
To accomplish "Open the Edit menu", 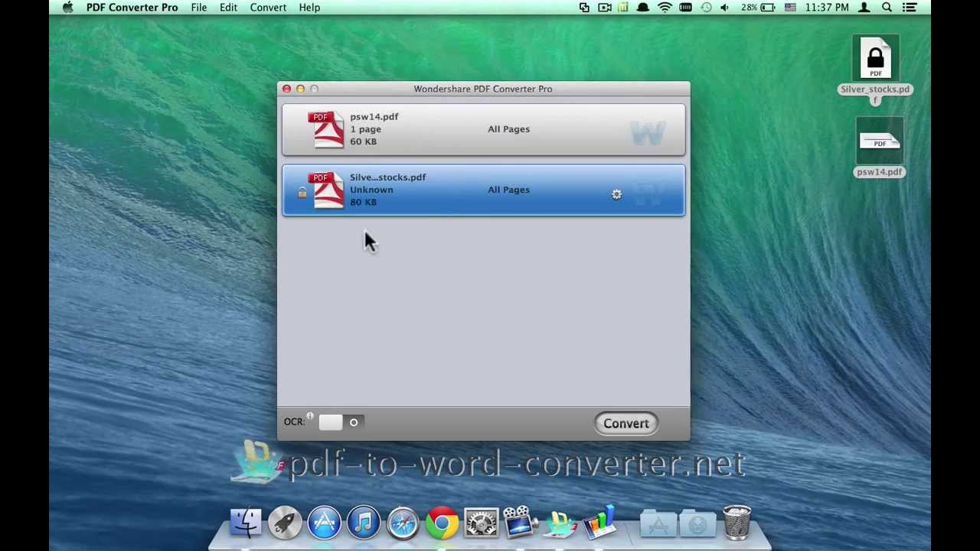I will pos(228,8).
